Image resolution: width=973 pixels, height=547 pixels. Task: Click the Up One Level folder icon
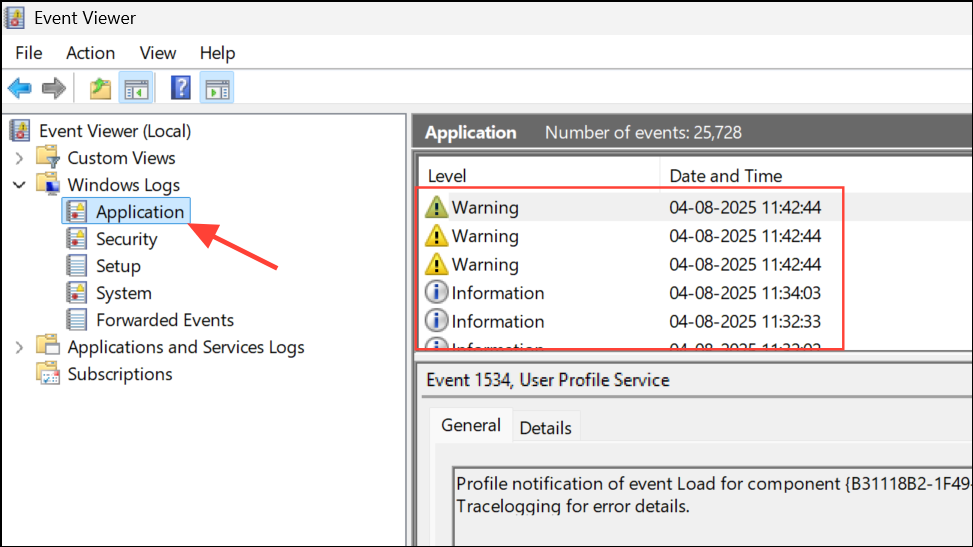pyautogui.click(x=100, y=88)
